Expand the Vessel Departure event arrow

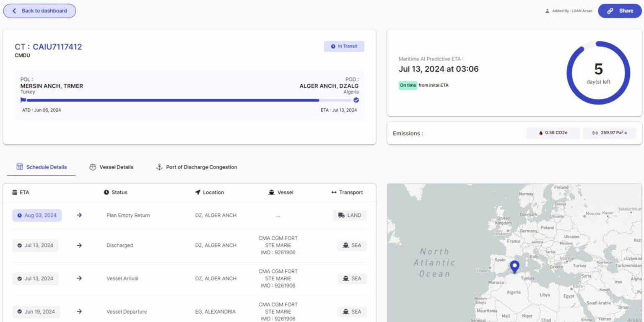click(x=79, y=312)
